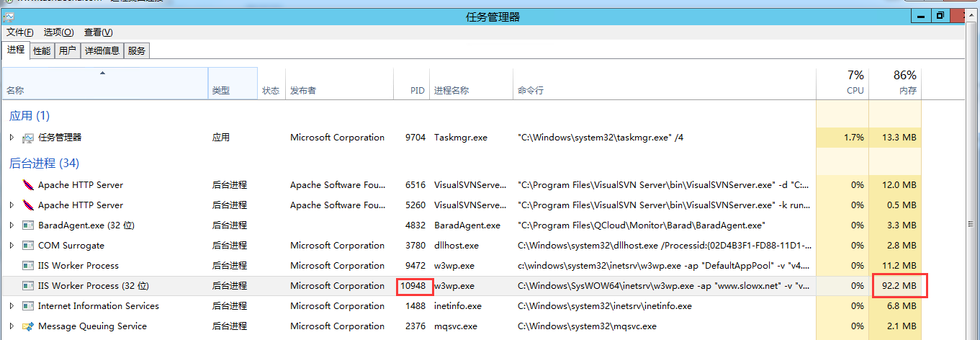Click the Message Queuing Service icon

pos(28,326)
